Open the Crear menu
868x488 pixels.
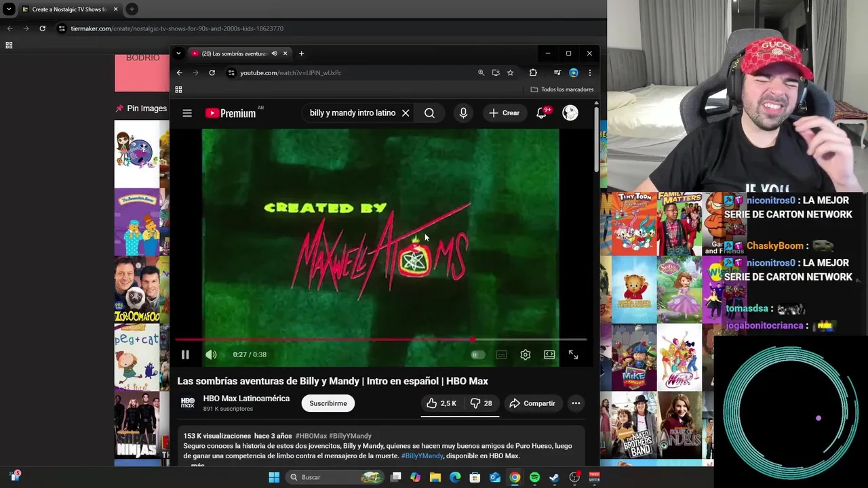point(504,113)
